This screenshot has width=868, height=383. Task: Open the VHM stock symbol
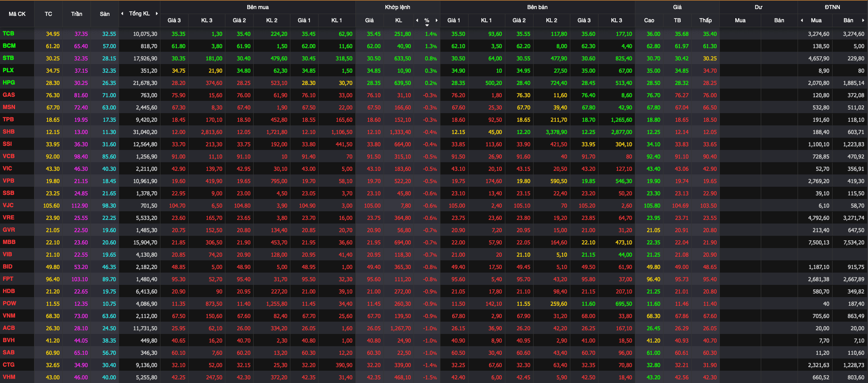click(9, 377)
